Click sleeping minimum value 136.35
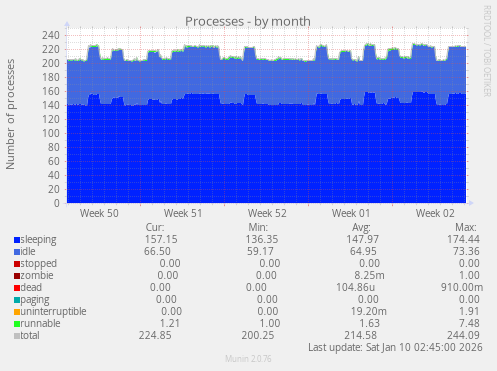Image resolution: width=497 pixels, height=371 pixels. coord(262,239)
